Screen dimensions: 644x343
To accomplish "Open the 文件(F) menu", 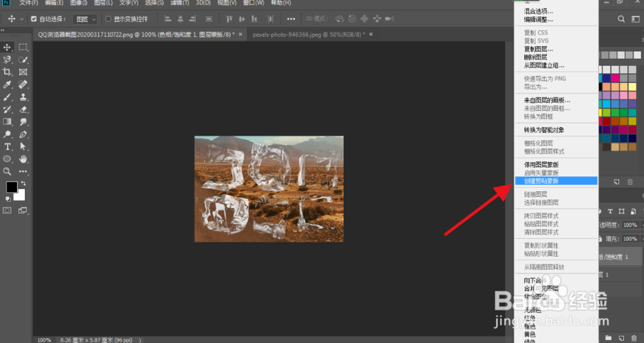I will point(29,3).
